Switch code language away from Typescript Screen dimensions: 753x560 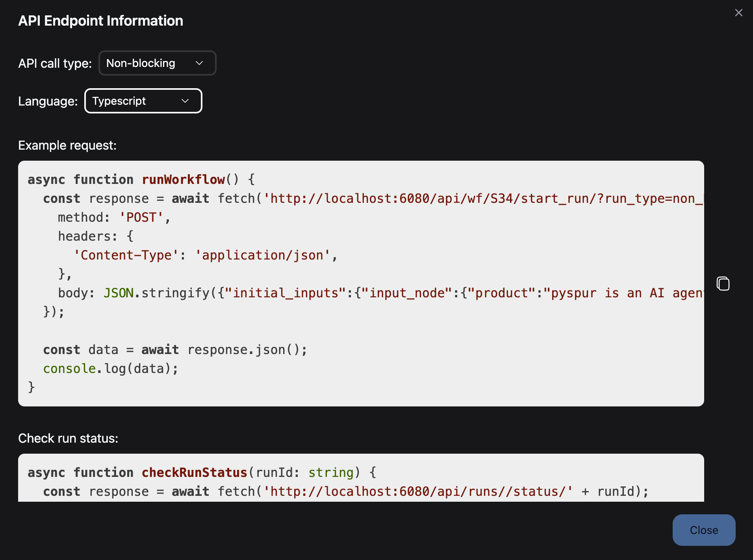pos(143,101)
